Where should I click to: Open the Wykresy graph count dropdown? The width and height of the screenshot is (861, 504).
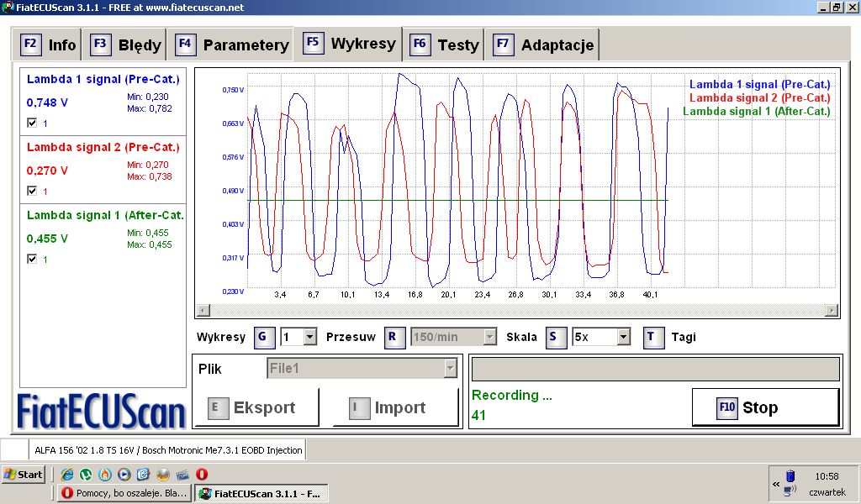[x=309, y=337]
